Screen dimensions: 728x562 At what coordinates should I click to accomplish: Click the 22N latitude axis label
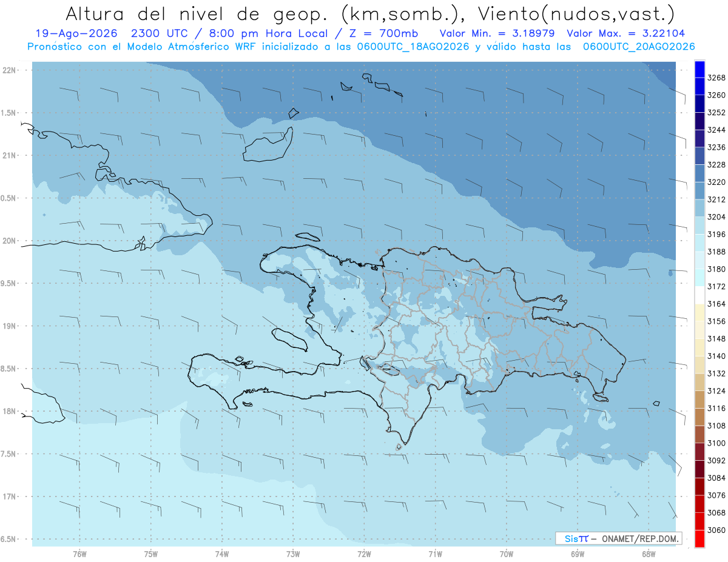click(8, 70)
